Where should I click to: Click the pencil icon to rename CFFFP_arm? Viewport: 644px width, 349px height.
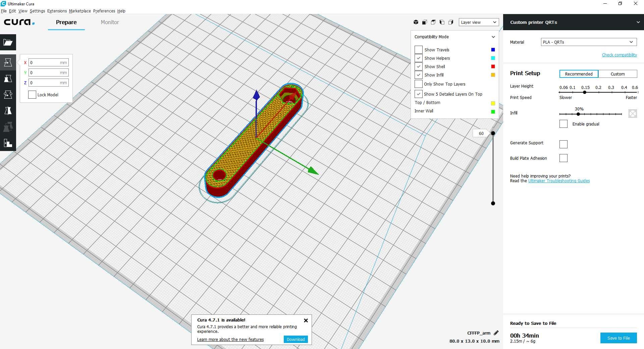tap(496, 333)
